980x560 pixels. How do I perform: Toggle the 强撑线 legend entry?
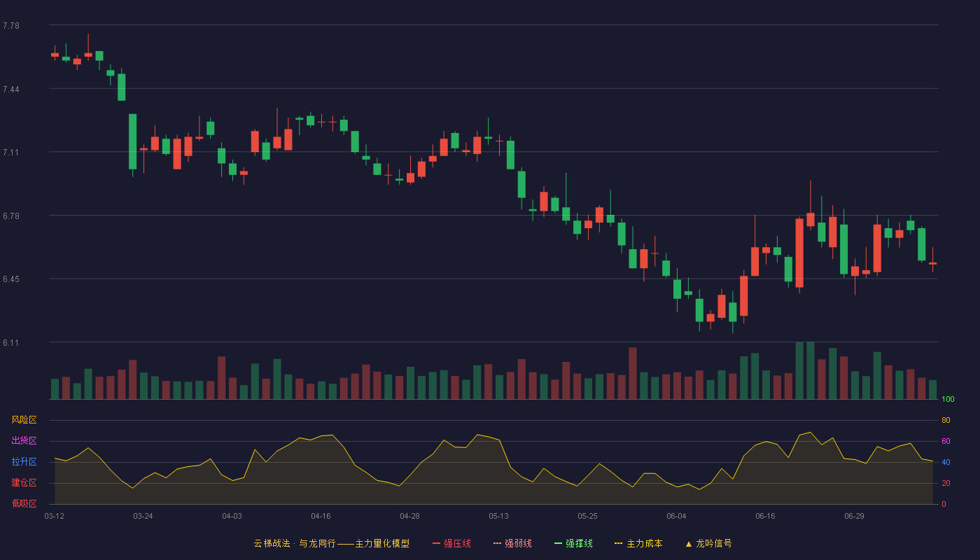(x=573, y=543)
